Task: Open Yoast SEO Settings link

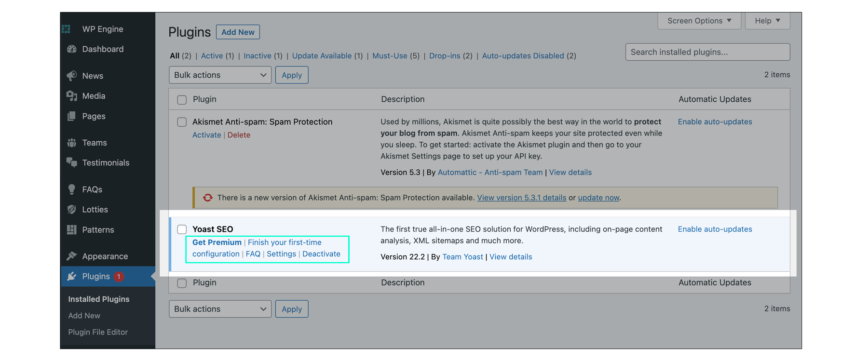Action: click(281, 254)
